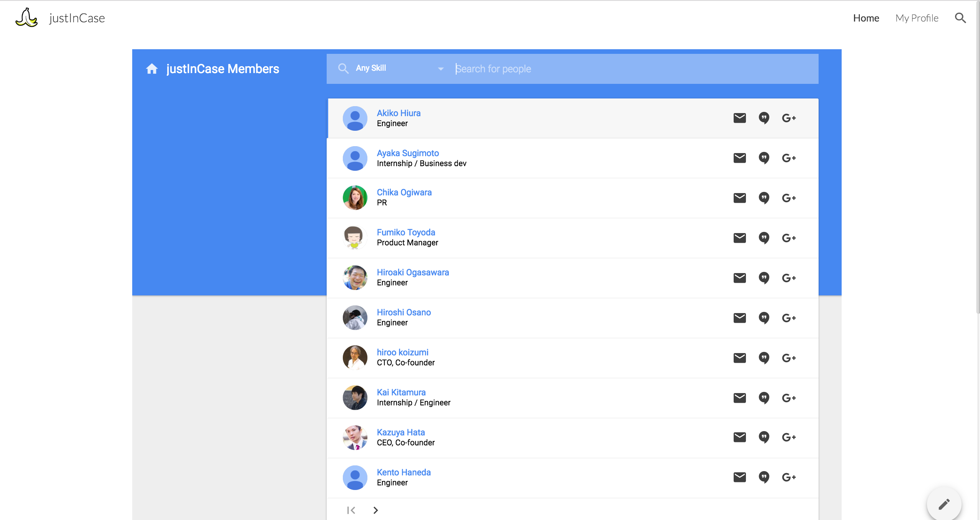Click the pencil edit floating button
Viewport: 980px width, 520px height.
[x=944, y=504]
